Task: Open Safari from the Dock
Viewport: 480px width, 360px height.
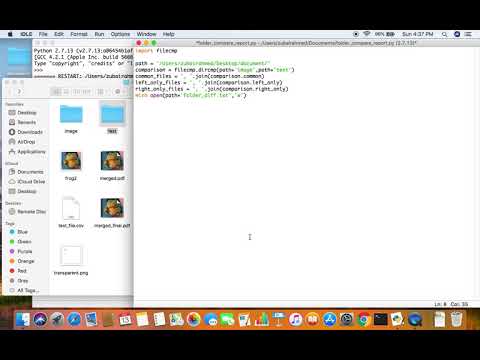Action: [x=74, y=319]
